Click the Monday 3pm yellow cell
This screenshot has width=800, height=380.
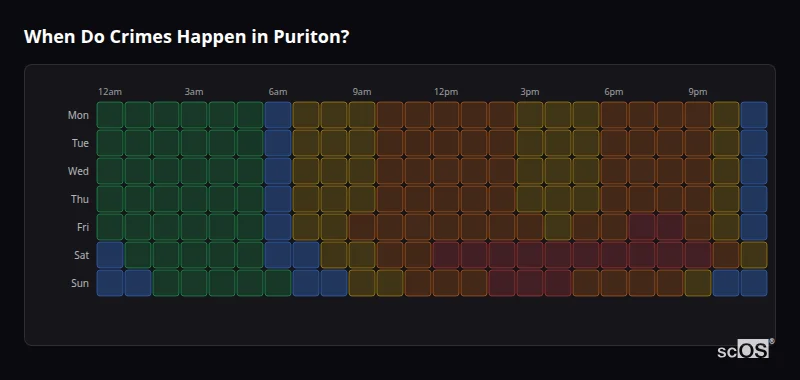click(x=530, y=115)
